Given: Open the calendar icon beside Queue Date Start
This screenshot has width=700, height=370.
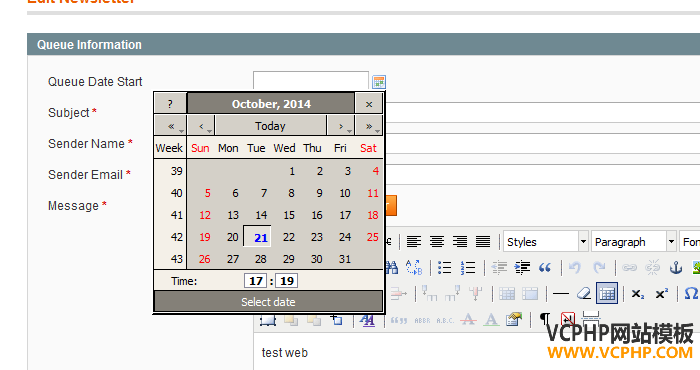Looking at the screenshot, I should tap(379, 82).
